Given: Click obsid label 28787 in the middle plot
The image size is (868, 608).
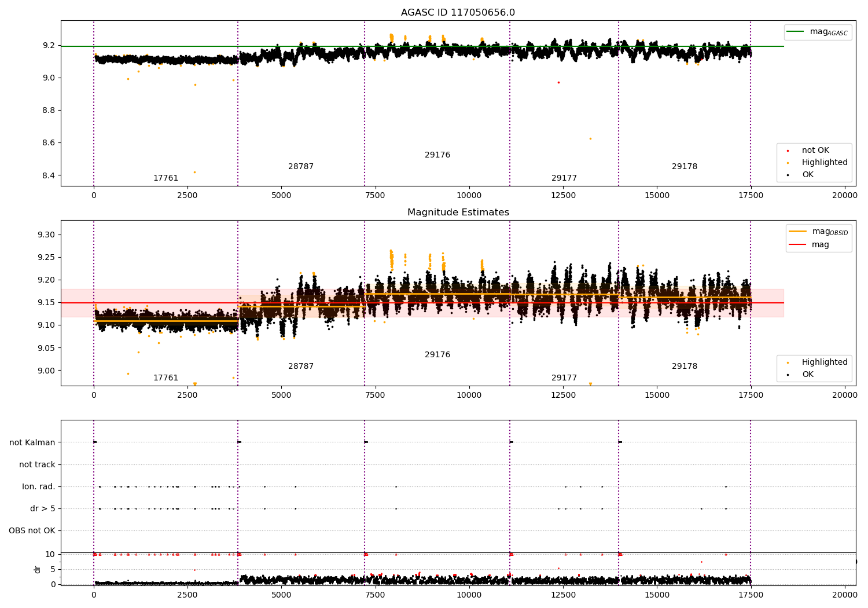Looking at the screenshot, I should click(x=301, y=367).
